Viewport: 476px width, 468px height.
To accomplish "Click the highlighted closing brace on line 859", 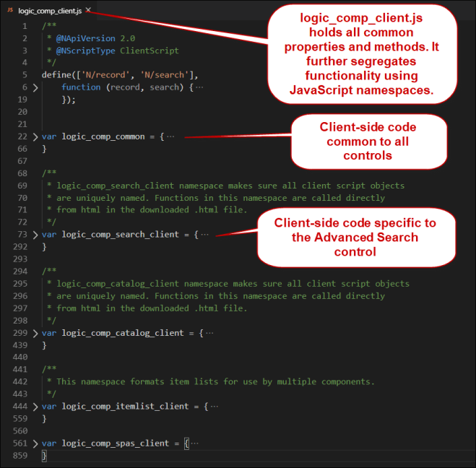I will click(x=44, y=456).
